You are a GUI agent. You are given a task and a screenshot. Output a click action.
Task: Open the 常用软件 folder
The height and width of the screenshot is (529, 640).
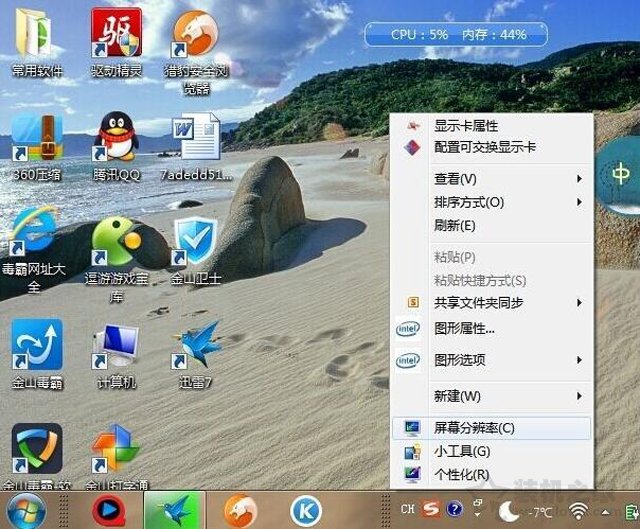(x=36, y=35)
